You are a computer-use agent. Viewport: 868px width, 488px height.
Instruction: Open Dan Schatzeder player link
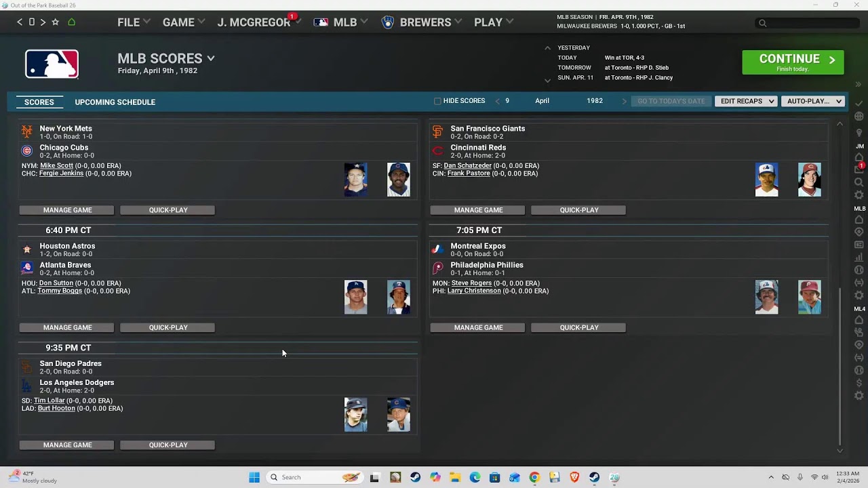[x=468, y=166]
